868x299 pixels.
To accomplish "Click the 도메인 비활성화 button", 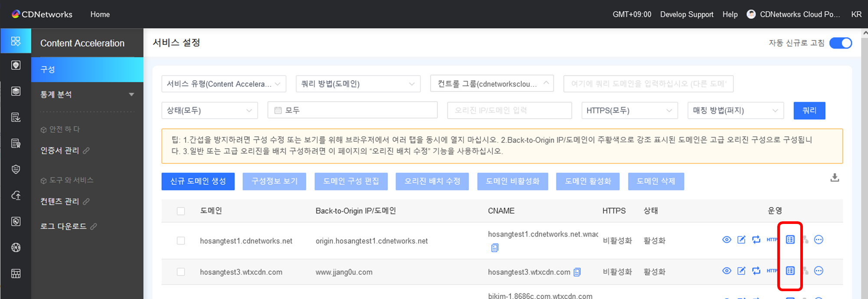I will click(513, 181).
